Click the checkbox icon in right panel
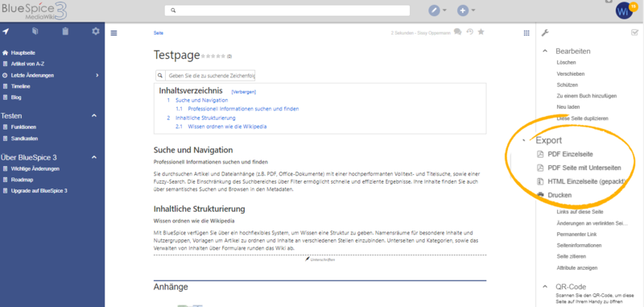 (634, 33)
